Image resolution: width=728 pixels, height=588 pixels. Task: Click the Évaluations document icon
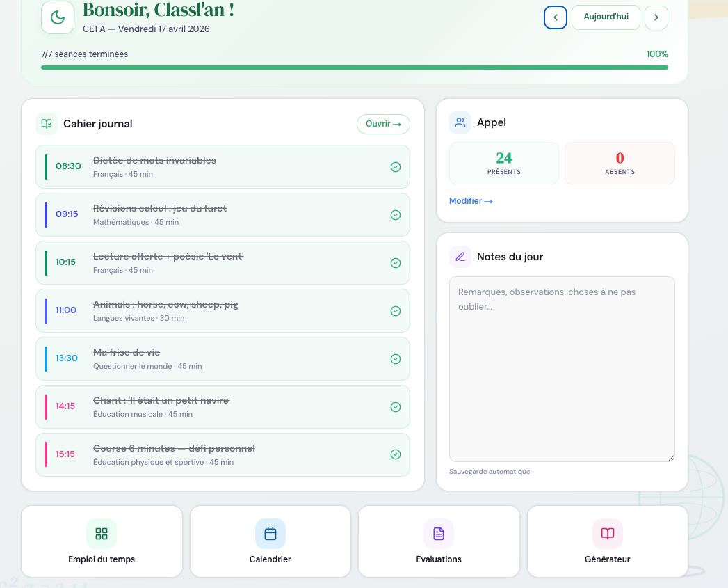tap(439, 534)
